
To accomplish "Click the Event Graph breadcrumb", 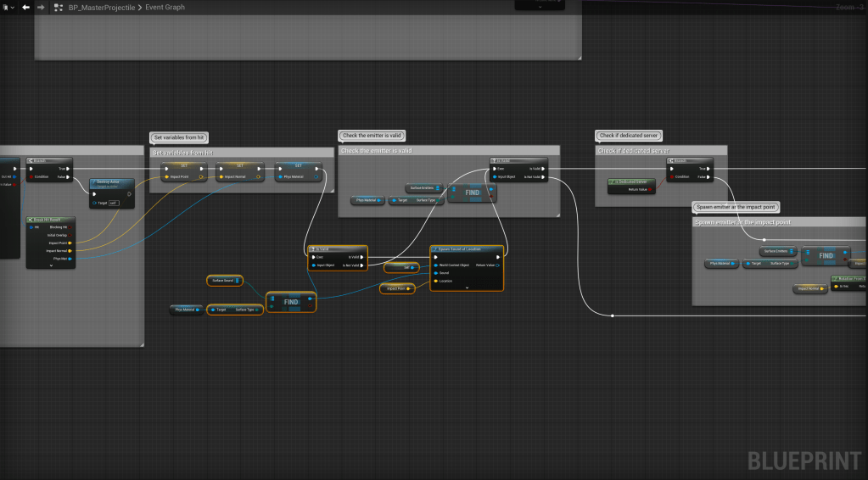I will tap(165, 7).
